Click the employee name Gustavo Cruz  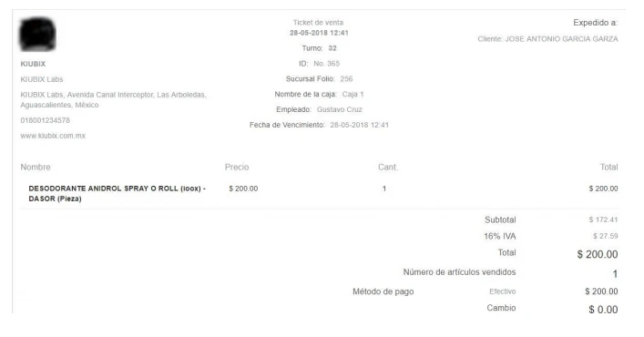coord(339,109)
